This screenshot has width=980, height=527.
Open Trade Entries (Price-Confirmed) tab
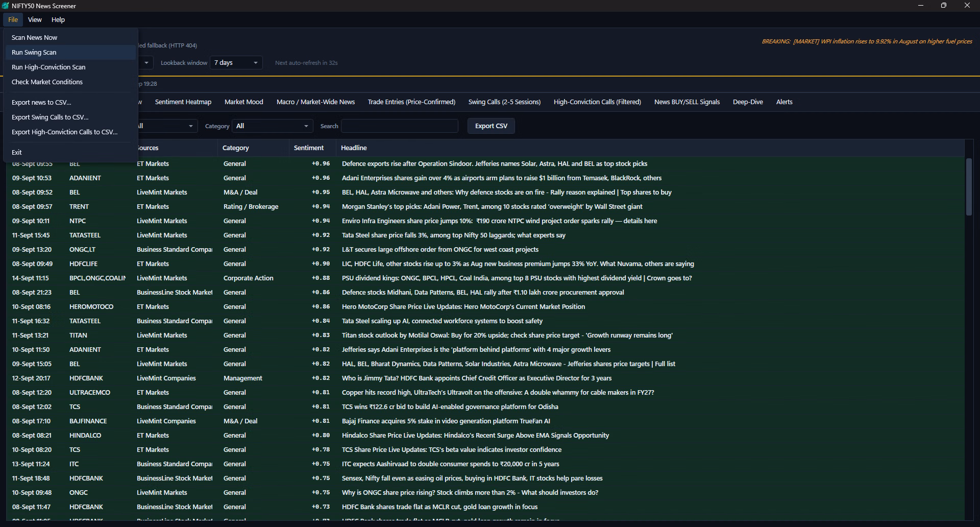411,102
